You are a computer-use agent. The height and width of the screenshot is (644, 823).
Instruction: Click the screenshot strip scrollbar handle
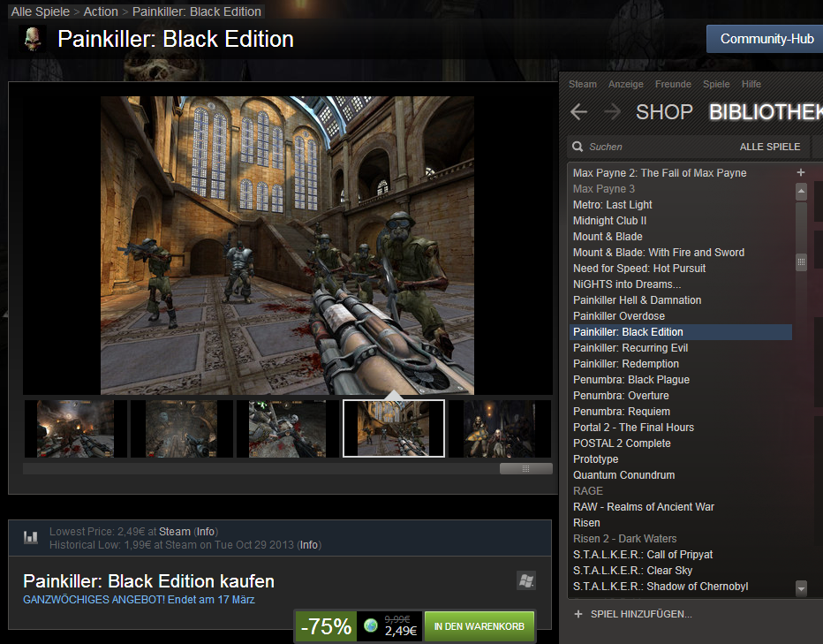[526, 468]
